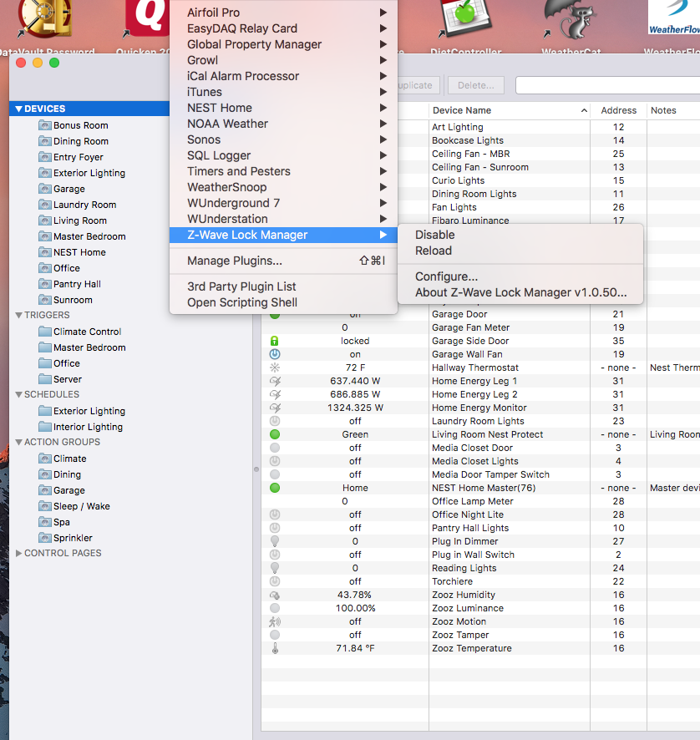Open the Pantry Hall folder icon

click(45, 284)
